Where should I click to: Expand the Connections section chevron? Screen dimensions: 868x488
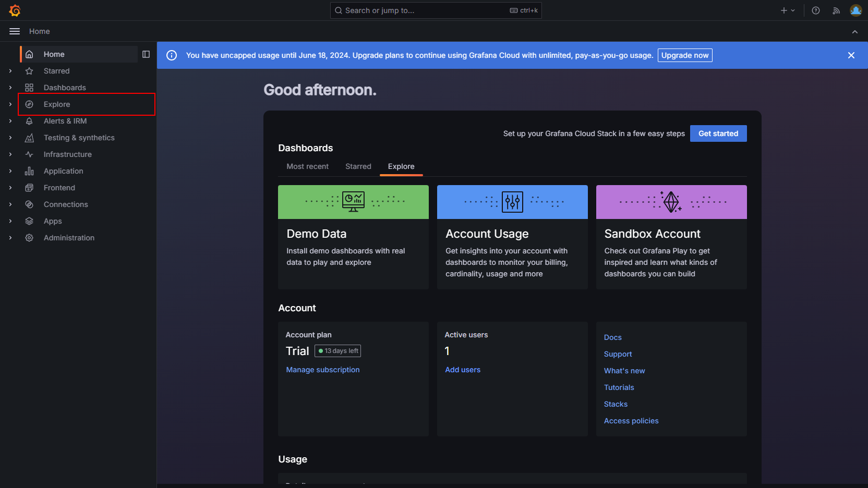(x=10, y=204)
